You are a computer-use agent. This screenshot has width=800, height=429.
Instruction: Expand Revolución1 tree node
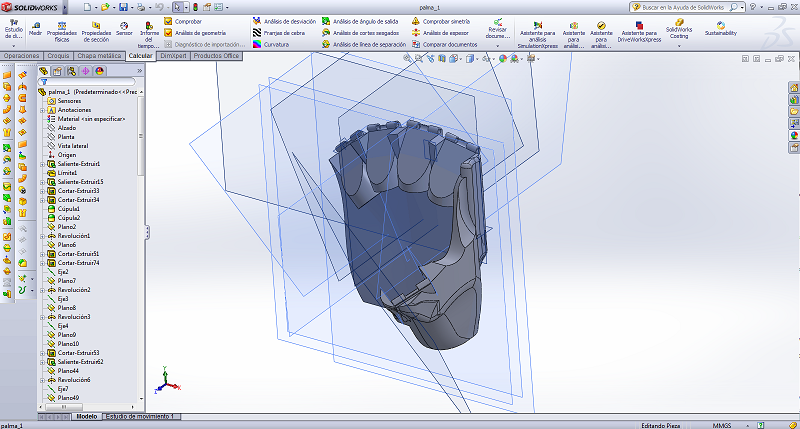pyautogui.click(x=42, y=236)
